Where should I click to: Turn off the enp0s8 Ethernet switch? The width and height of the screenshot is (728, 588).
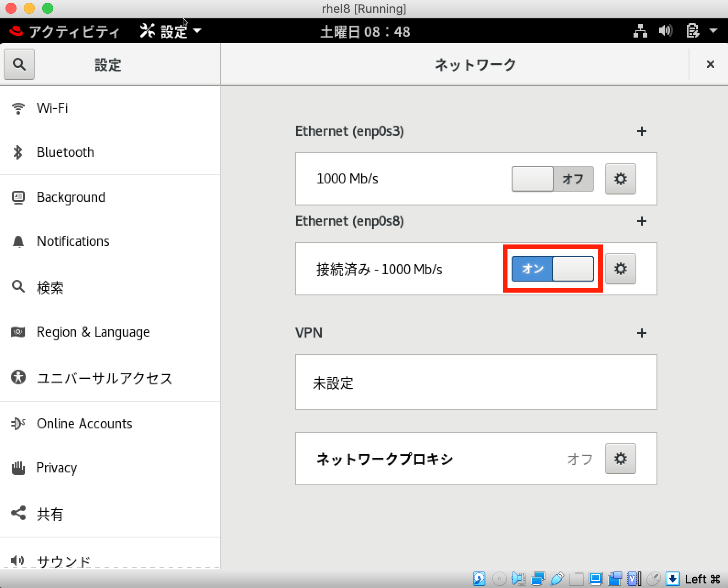pos(553,269)
